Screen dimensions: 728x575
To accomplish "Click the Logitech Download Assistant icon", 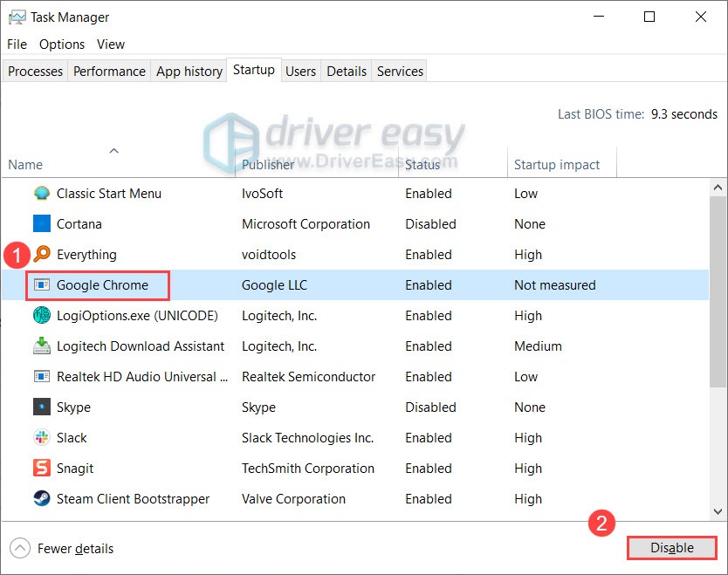I will click(41, 346).
